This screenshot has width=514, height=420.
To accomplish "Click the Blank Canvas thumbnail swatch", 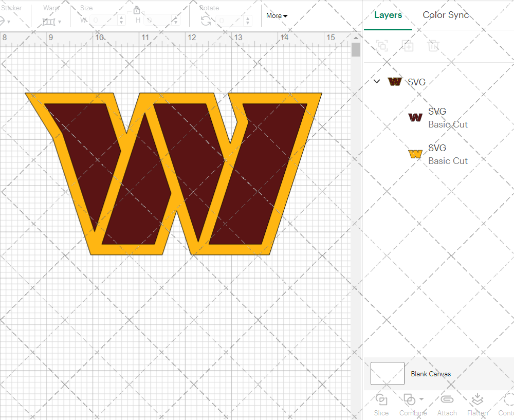I will tap(387, 374).
